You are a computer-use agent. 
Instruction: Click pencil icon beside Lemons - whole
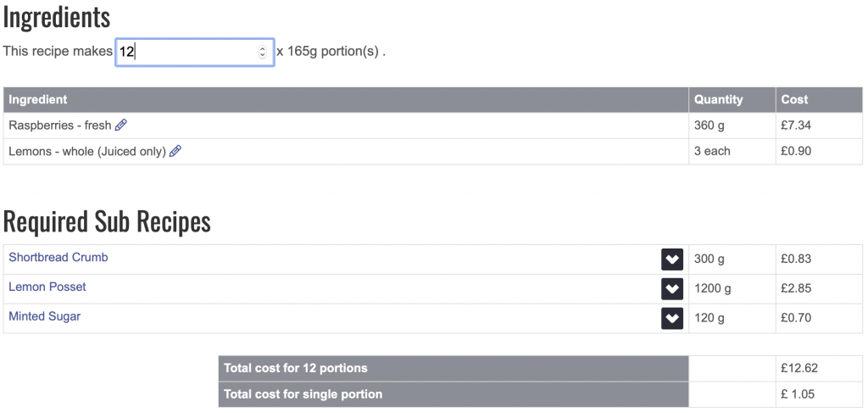tap(175, 151)
